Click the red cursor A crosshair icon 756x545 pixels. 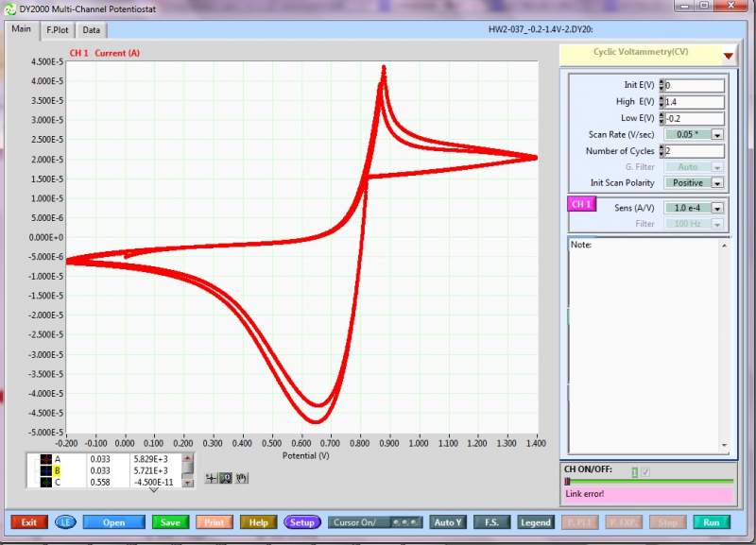point(45,459)
